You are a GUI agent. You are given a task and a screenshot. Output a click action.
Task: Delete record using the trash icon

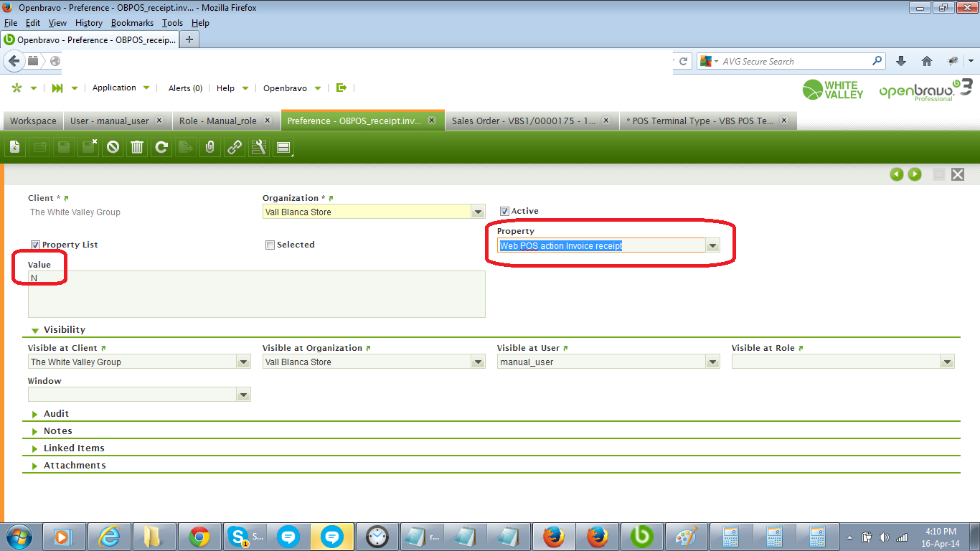tap(137, 147)
